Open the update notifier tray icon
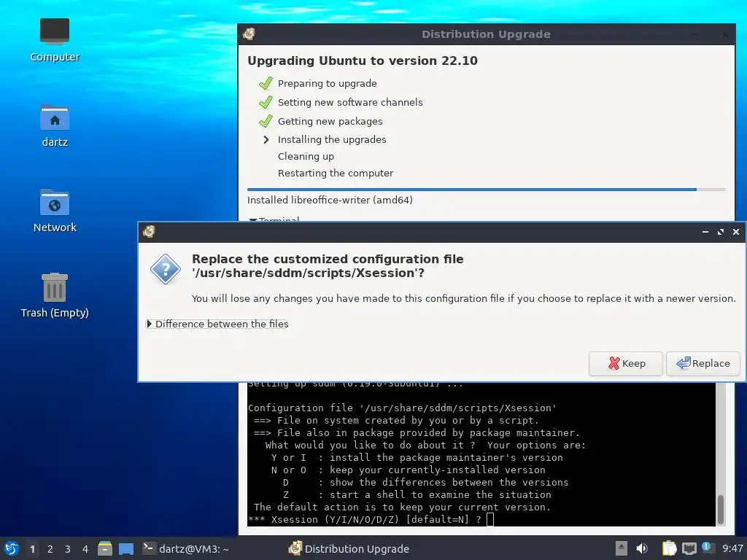Image resolution: width=747 pixels, height=560 pixels. pos(708,548)
